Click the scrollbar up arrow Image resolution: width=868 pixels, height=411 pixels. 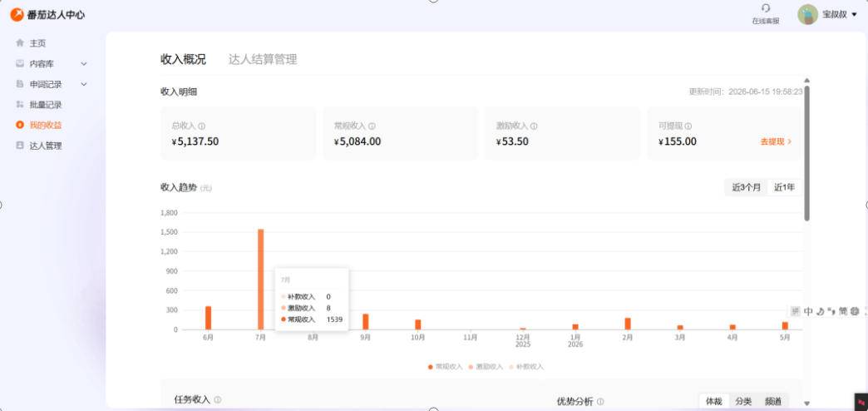806,81
